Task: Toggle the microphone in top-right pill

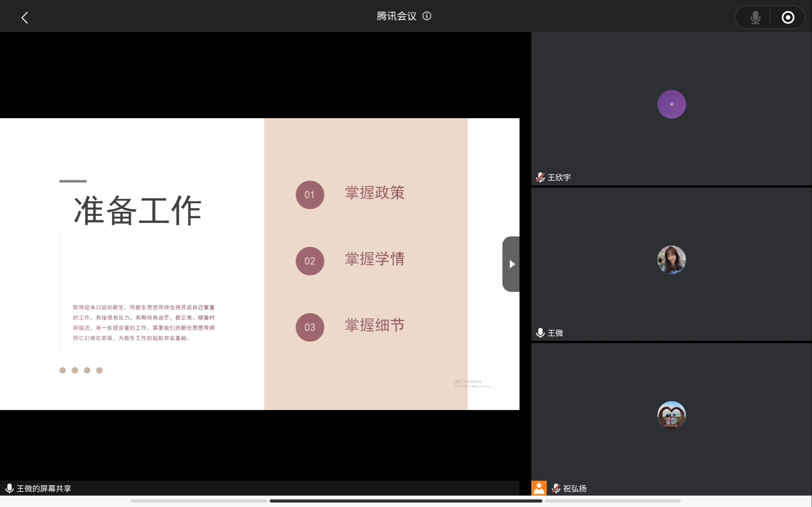Action: point(755,17)
